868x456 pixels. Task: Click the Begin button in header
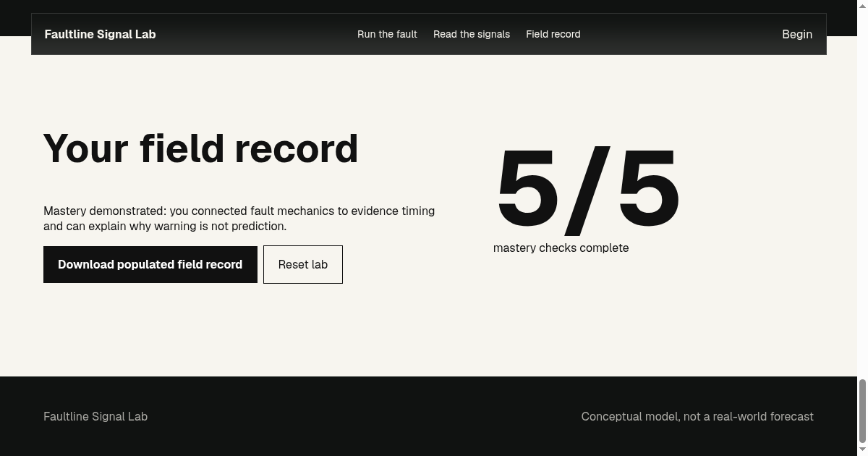click(x=797, y=34)
